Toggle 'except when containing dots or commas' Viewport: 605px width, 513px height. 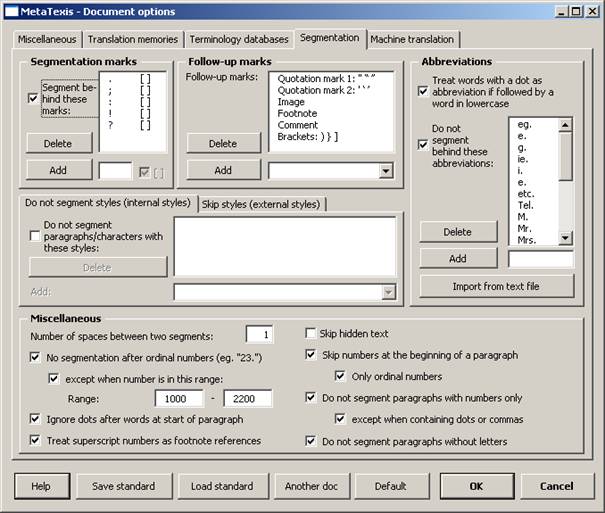(x=340, y=419)
